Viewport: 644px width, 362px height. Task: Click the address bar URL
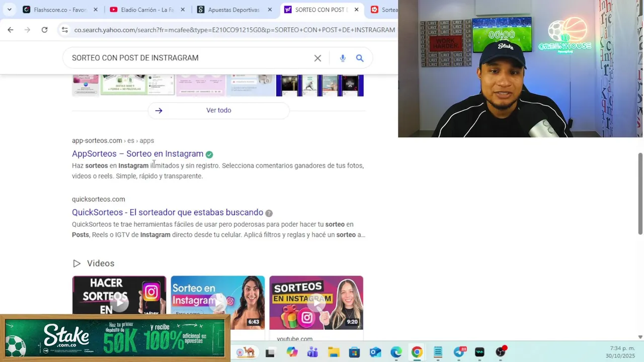coord(234,30)
